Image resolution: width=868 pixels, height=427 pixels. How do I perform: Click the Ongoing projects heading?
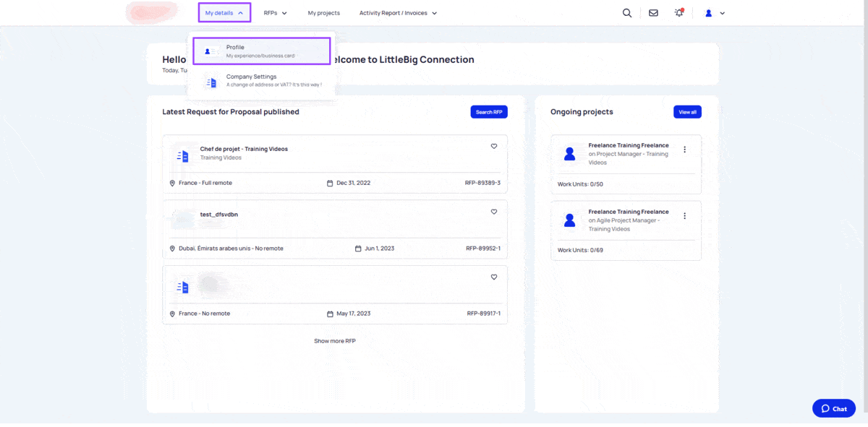click(x=582, y=112)
